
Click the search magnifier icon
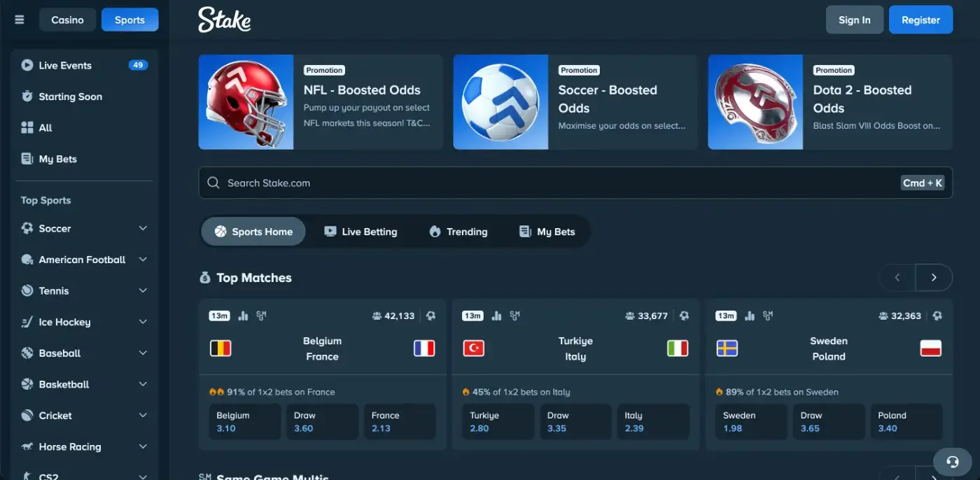pyautogui.click(x=213, y=183)
